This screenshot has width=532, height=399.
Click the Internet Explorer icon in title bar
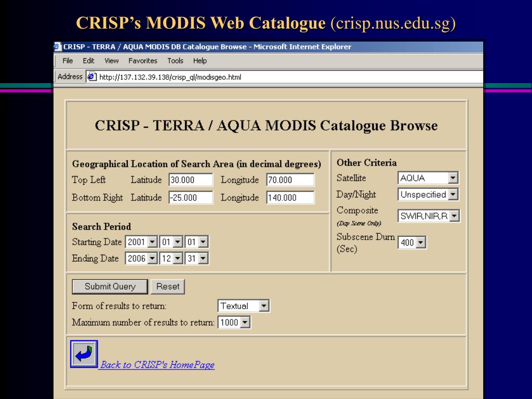pyautogui.click(x=58, y=46)
